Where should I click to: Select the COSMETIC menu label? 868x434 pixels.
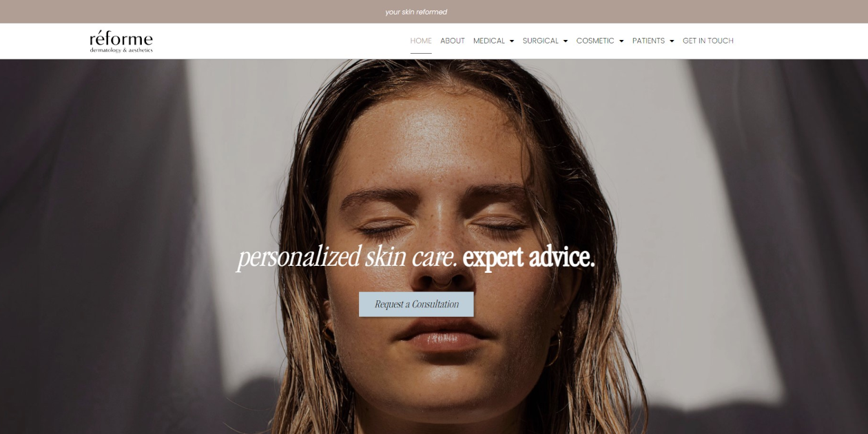pos(595,41)
